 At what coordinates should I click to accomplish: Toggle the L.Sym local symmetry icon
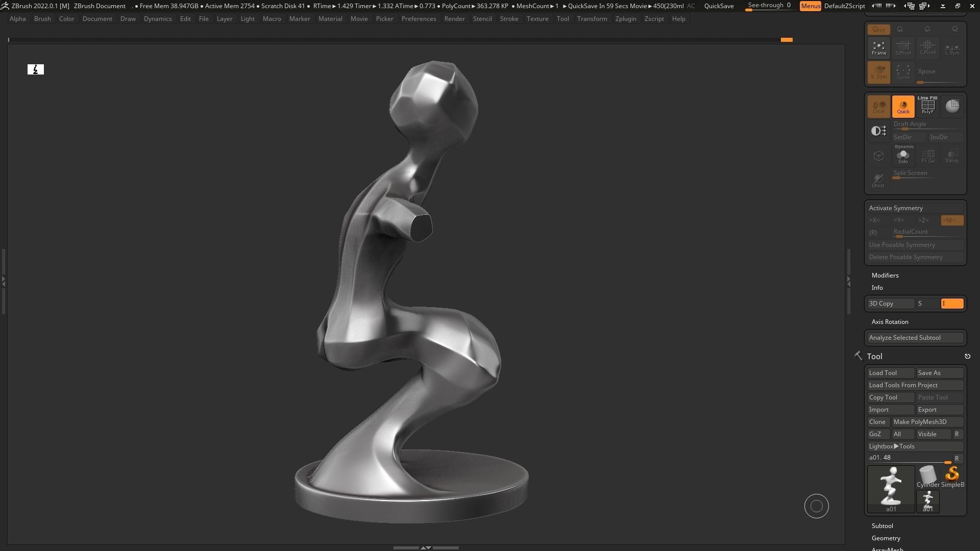tap(952, 48)
